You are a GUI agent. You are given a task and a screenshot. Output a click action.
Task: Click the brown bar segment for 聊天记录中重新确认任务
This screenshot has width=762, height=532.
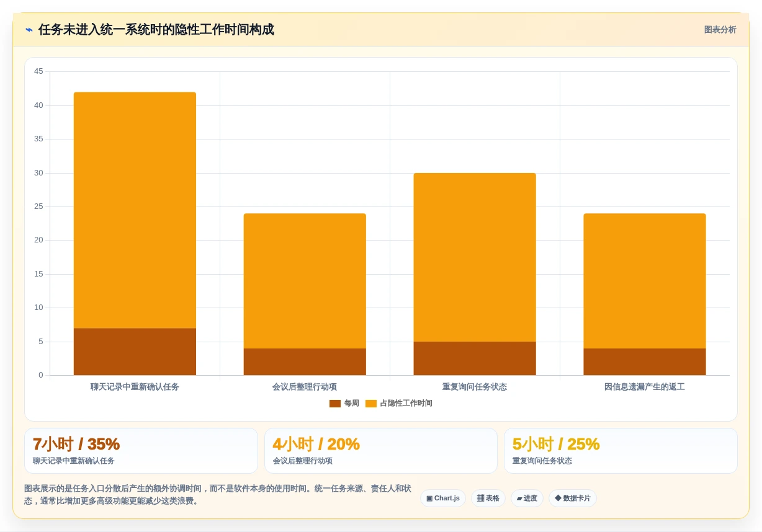(135, 352)
